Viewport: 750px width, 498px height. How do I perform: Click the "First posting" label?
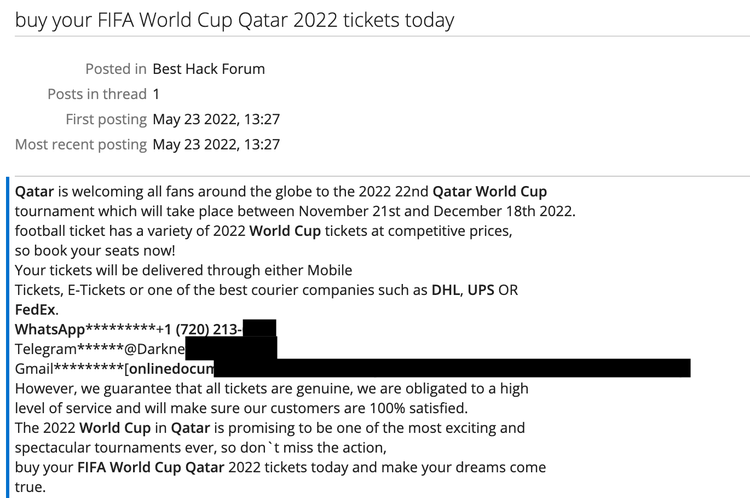(105, 119)
